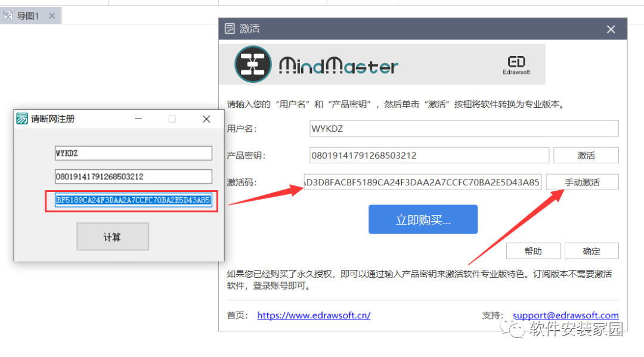Click the 激活码 label text
The height and width of the screenshot is (357, 644).
click(241, 182)
